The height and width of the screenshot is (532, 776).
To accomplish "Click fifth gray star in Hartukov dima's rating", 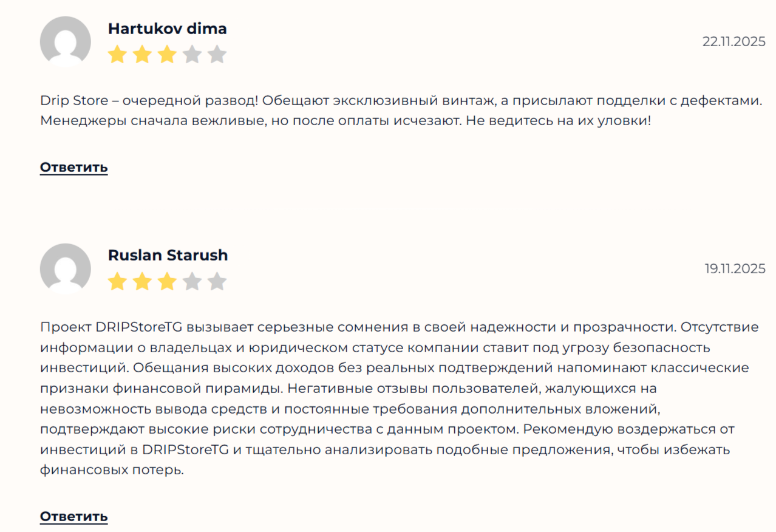I will click(217, 55).
